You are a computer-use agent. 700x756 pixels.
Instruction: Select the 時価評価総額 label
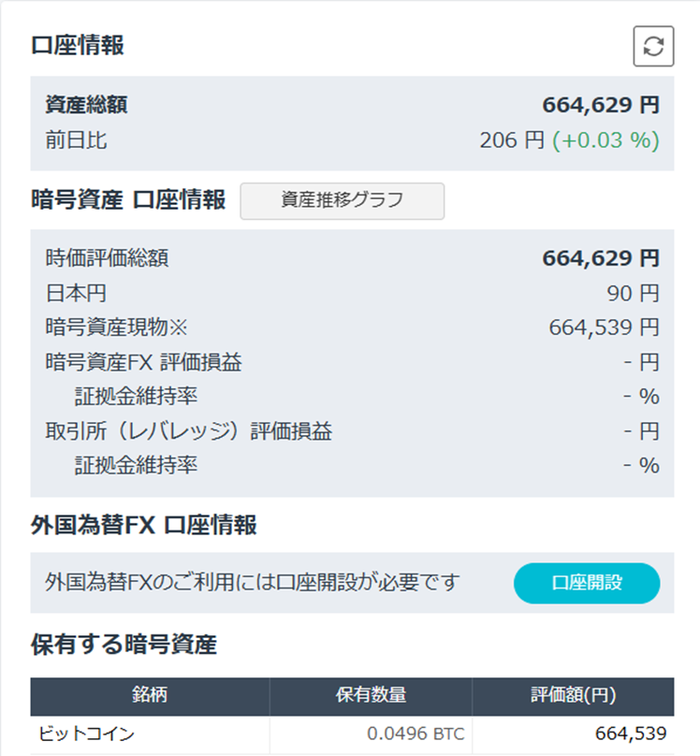(107, 258)
